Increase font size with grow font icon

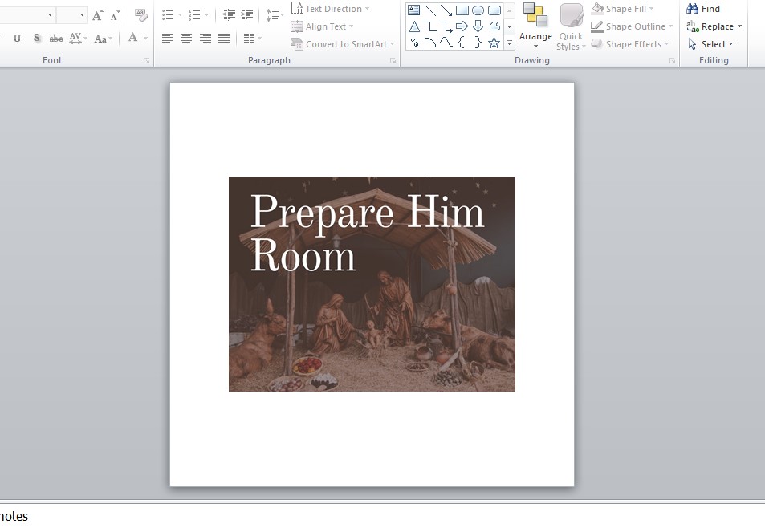pyautogui.click(x=98, y=15)
